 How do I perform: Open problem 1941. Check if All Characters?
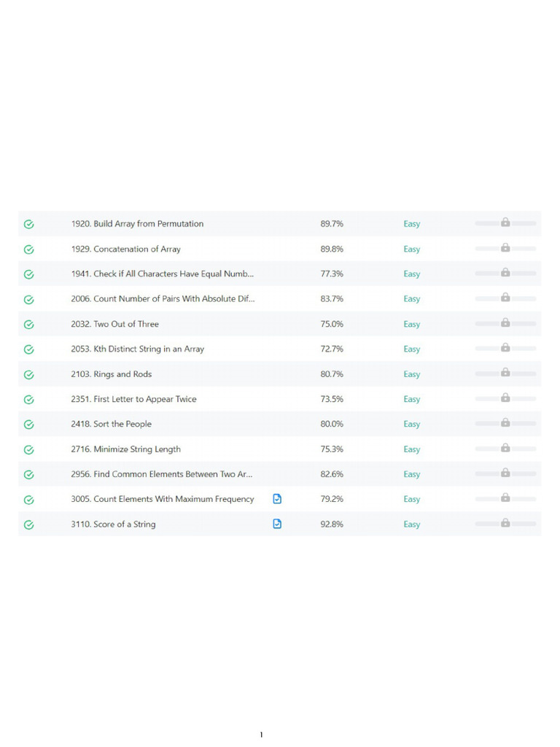coord(163,274)
